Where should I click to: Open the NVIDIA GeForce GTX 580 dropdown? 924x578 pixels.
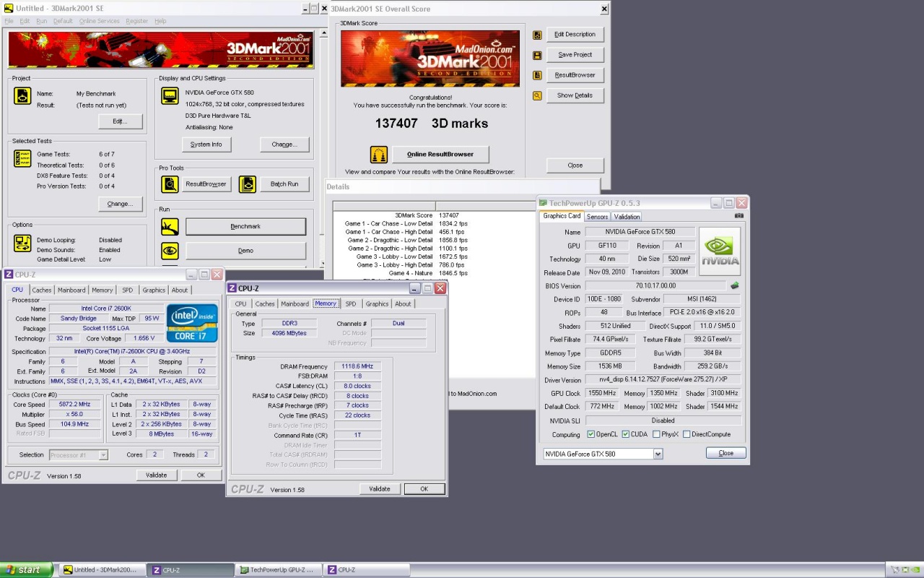point(658,454)
